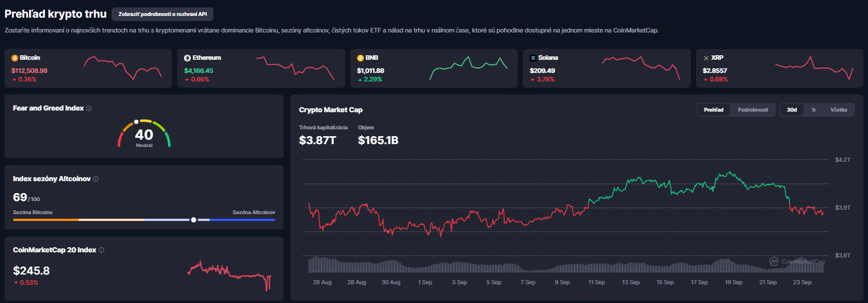Viewport: 868px width, 303px height.
Task: Click the 19 Sep date marker on chart
Action: click(734, 282)
